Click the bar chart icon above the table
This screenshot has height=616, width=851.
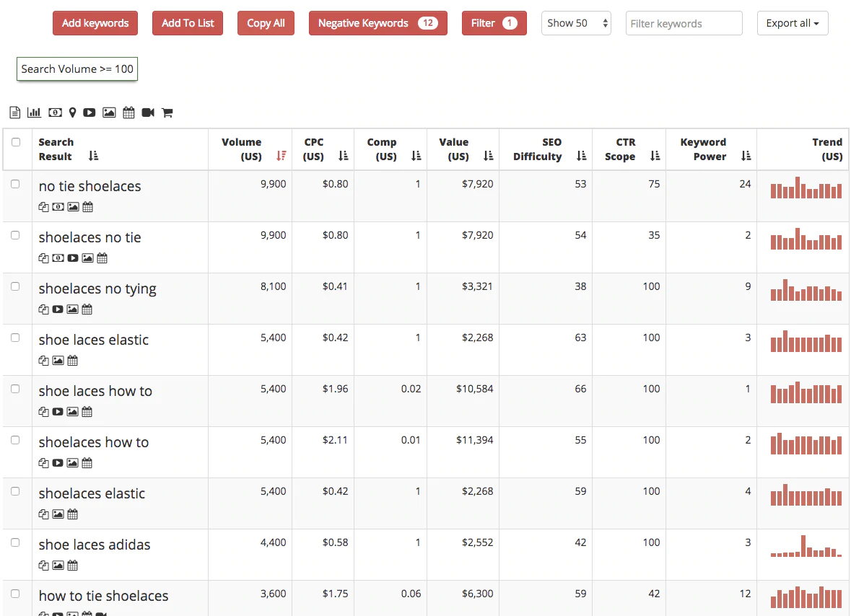pos(34,113)
